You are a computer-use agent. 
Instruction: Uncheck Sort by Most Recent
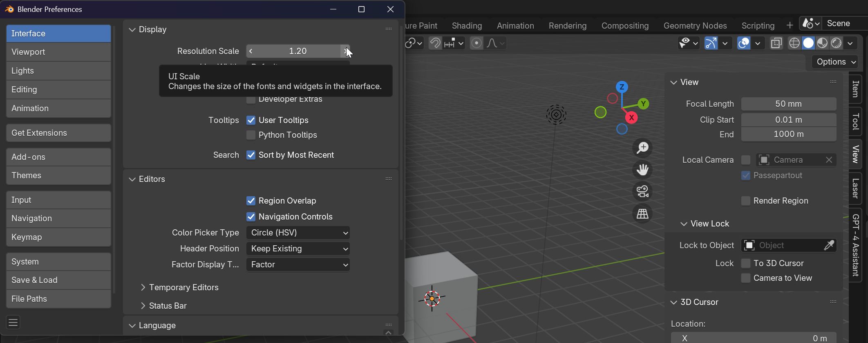[251, 155]
